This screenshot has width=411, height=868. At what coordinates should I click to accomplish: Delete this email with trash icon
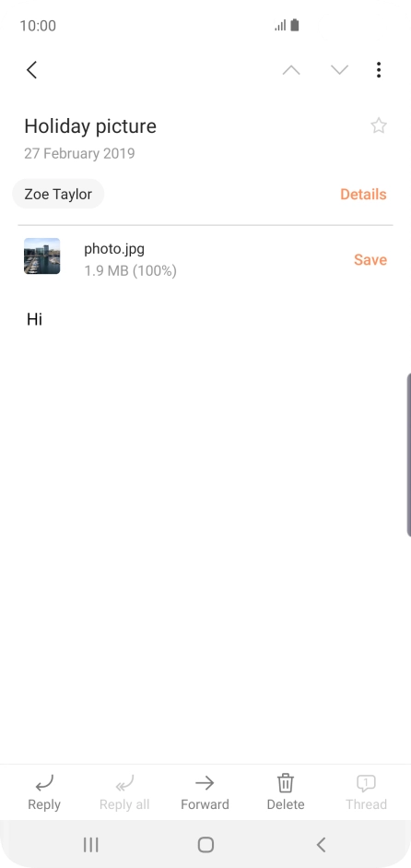point(286,792)
